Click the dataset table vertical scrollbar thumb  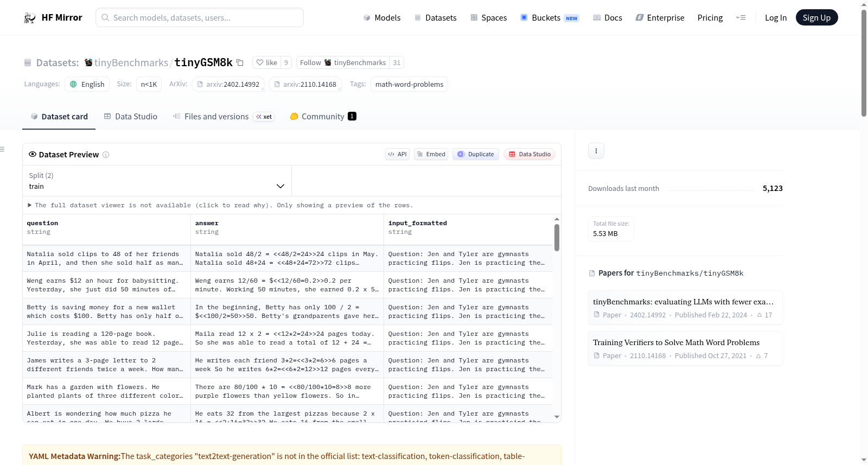[557, 237]
